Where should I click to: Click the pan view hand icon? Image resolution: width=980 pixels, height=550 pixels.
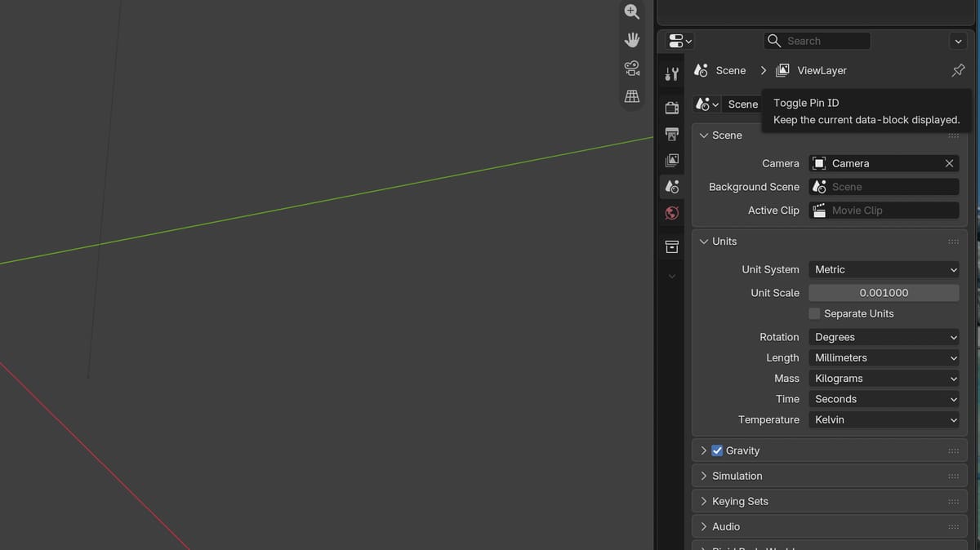tap(631, 40)
